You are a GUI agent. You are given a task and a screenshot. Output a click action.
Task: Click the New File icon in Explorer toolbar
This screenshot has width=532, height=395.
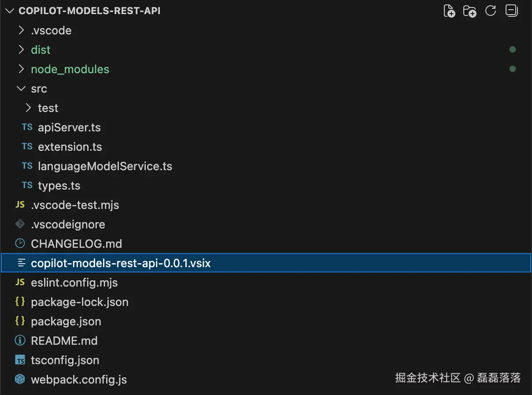449,11
